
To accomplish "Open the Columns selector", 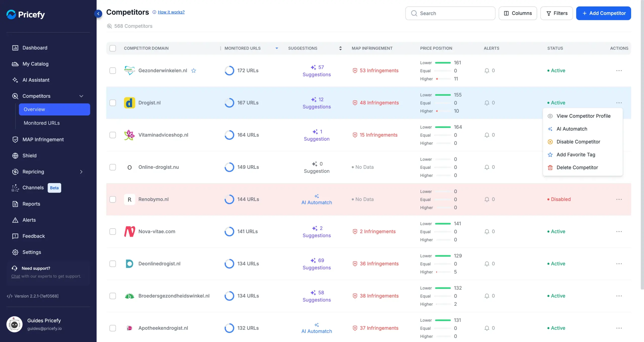I will pos(518,13).
